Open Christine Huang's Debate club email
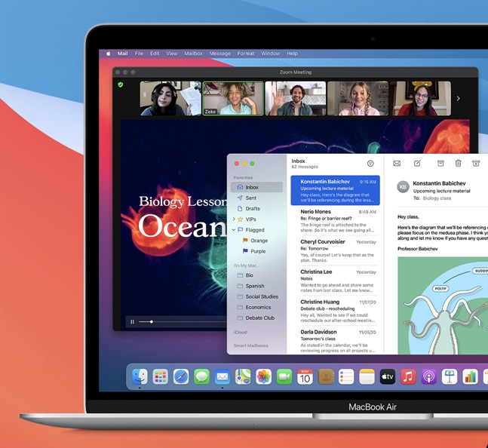 (x=335, y=311)
